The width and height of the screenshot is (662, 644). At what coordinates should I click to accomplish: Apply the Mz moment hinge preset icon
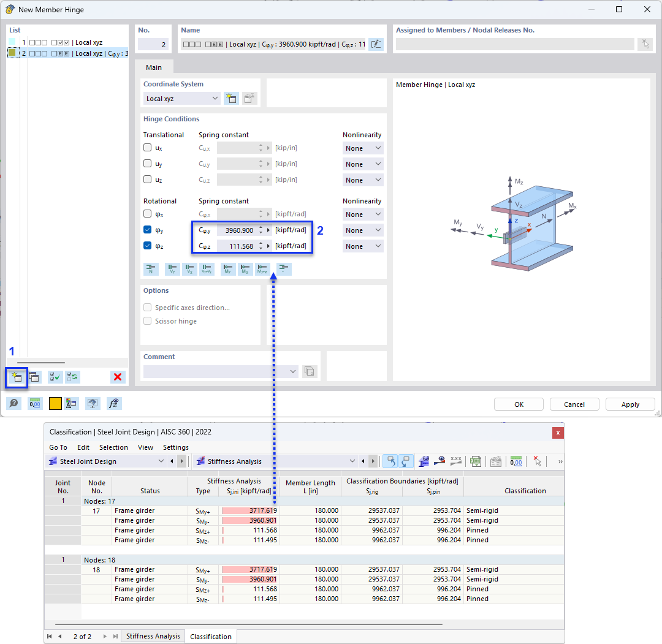click(x=245, y=269)
